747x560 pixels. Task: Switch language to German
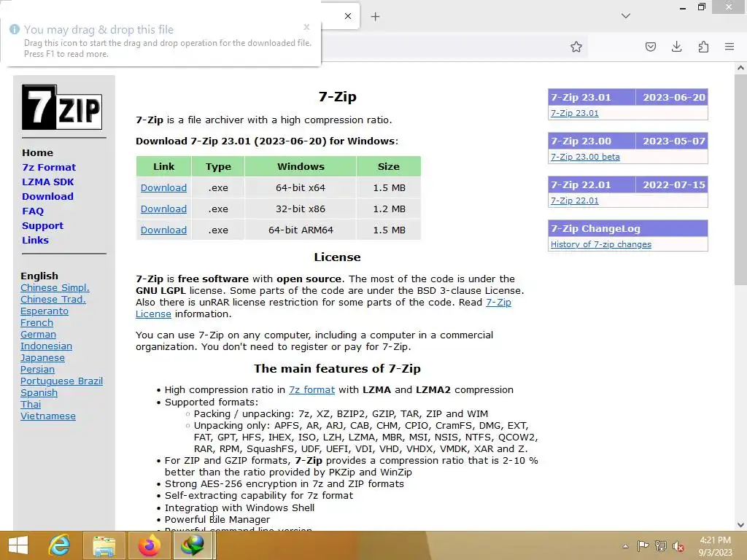pyautogui.click(x=38, y=334)
